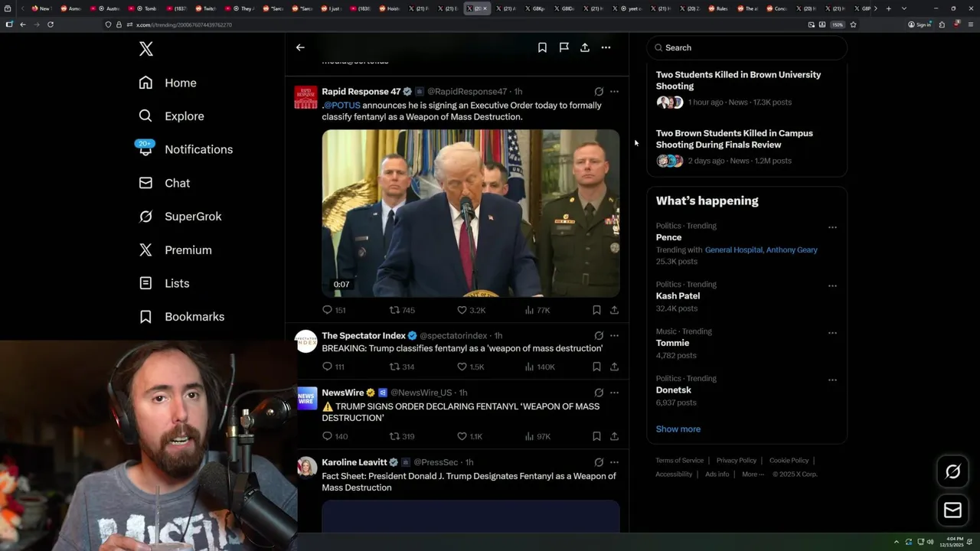The height and width of the screenshot is (551, 980).
Task: Like the NewsWire post (1.1K)
Action: (x=470, y=436)
